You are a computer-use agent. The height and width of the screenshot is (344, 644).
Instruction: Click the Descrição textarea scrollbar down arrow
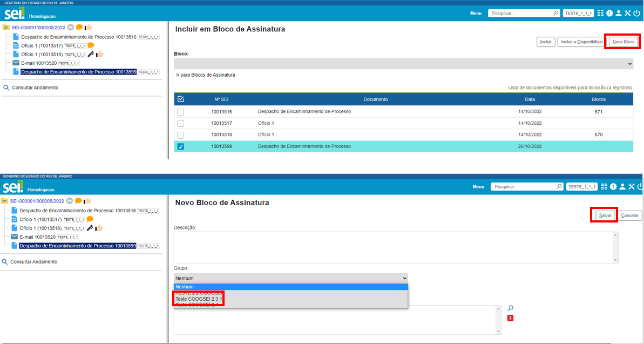click(x=615, y=260)
